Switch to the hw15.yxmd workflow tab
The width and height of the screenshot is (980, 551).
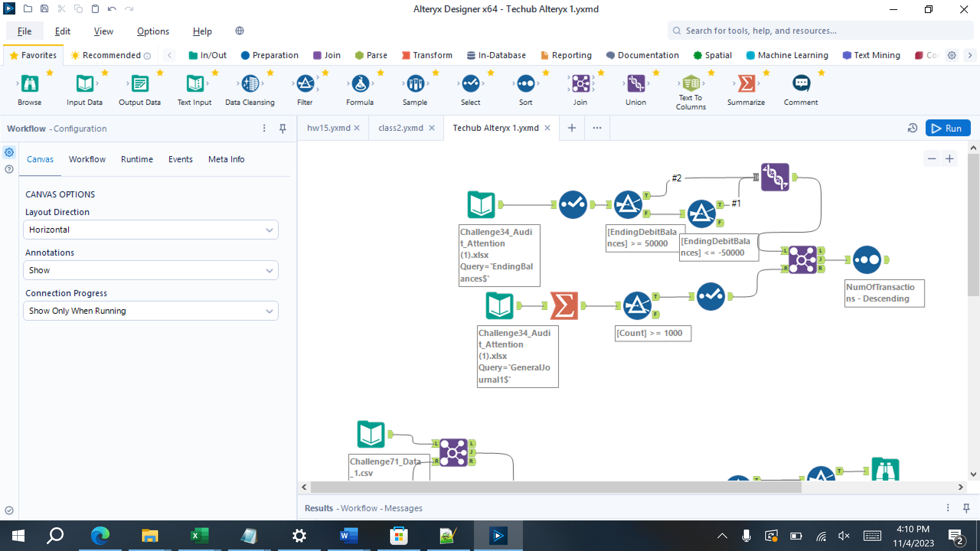[x=328, y=128]
